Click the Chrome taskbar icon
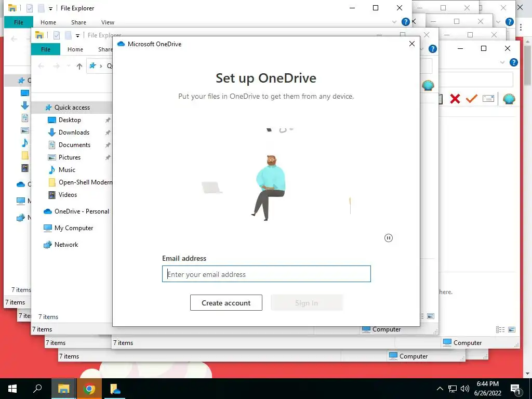Viewport: 532px width, 399px height. coord(89,389)
